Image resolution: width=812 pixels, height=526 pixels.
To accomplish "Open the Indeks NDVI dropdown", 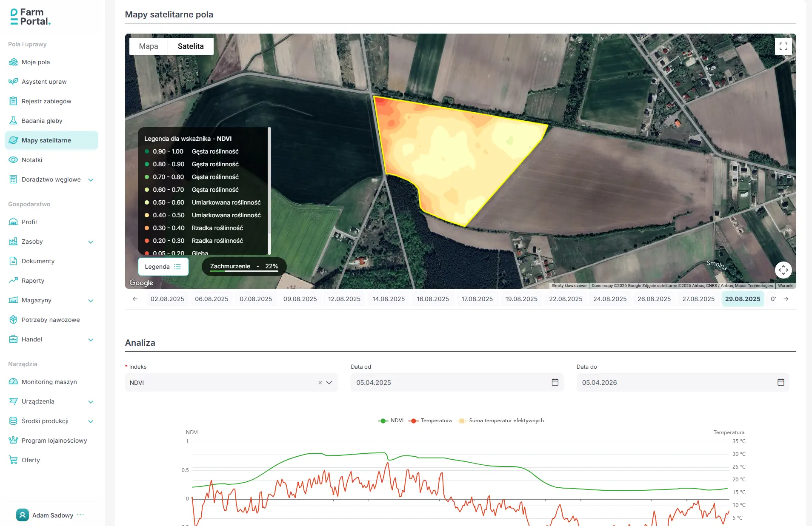I will click(x=329, y=383).
